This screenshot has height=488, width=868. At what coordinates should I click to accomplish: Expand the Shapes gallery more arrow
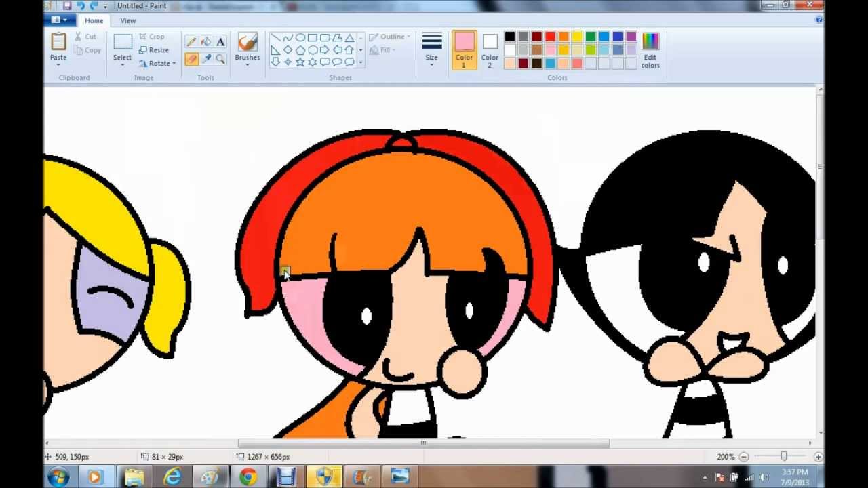point(361,62)
